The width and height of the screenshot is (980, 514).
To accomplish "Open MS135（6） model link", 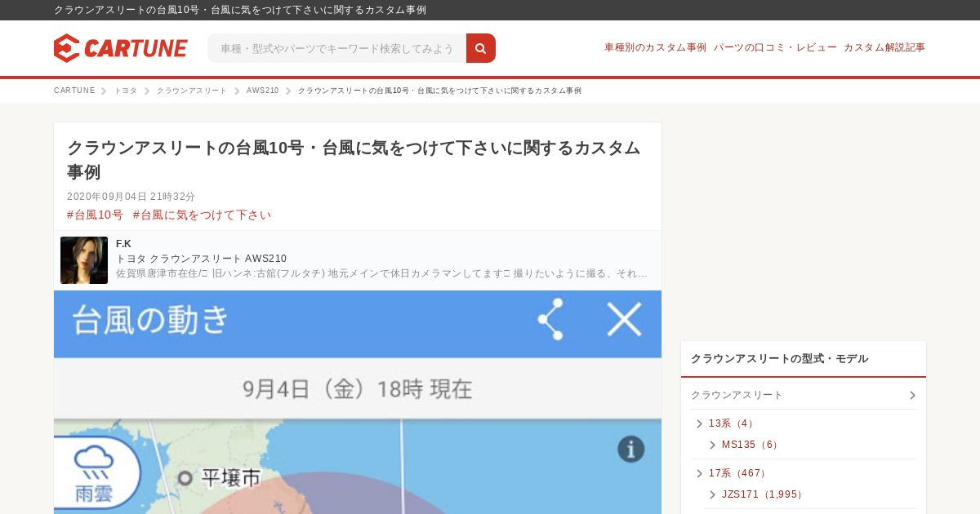I will 752,445.
